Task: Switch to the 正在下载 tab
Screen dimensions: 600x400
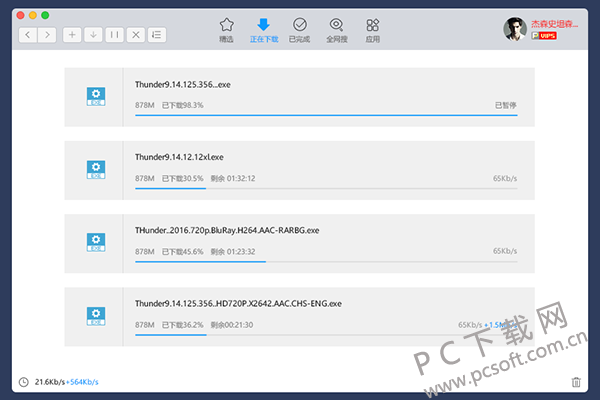Action: (x=264, y=30)
